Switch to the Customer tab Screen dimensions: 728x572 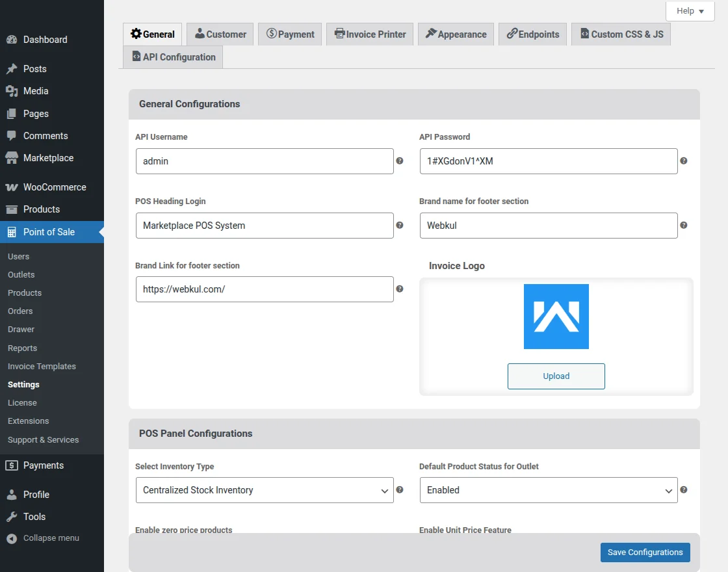(x=220, y=34)
